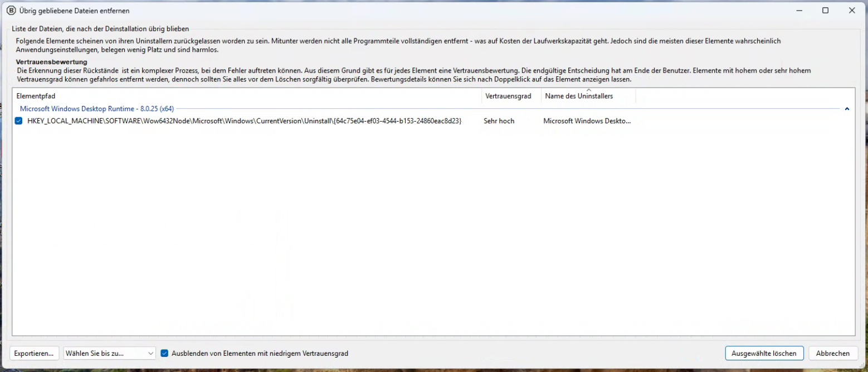Screen dimensions: 868x372
Task: Collapse the Microsoft Windows Desktop Runtime group
Action: pos(847,109)
